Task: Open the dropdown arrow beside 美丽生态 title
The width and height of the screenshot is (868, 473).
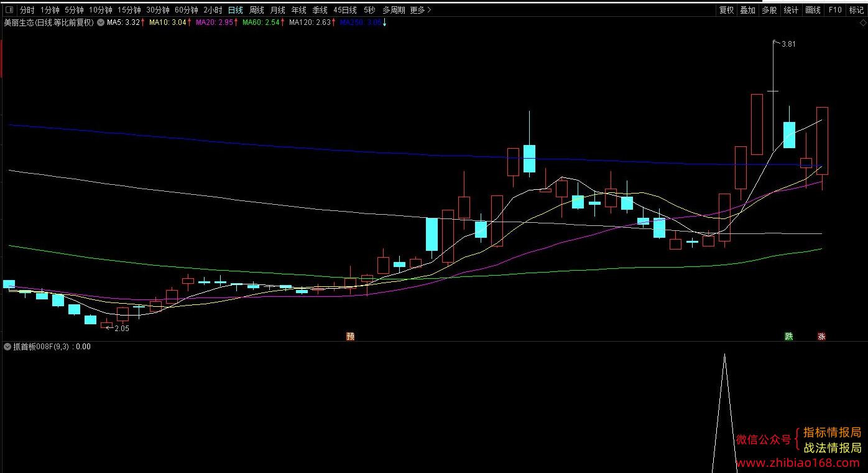Action: (x=101, y=22)
